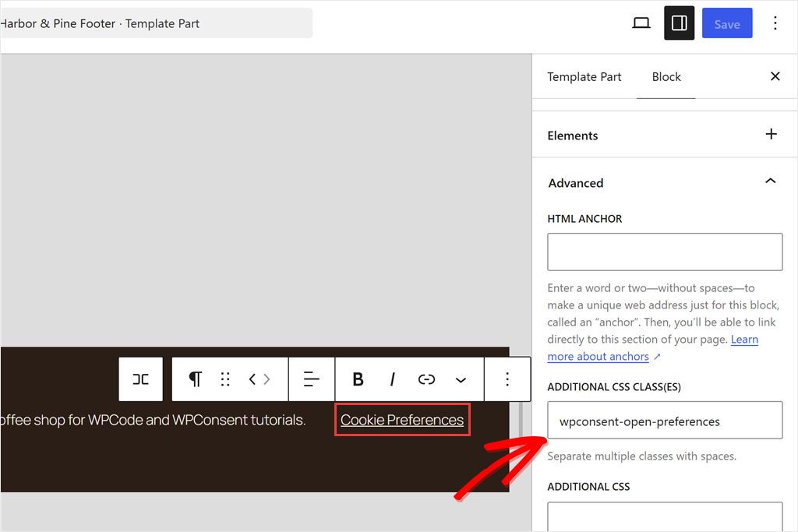This screenshot has height=532, width=798.
Task: Close the settings sidebar
Action: click(x=775, y=76)
